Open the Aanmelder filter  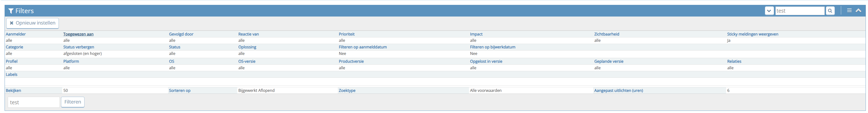coord(15,34)
